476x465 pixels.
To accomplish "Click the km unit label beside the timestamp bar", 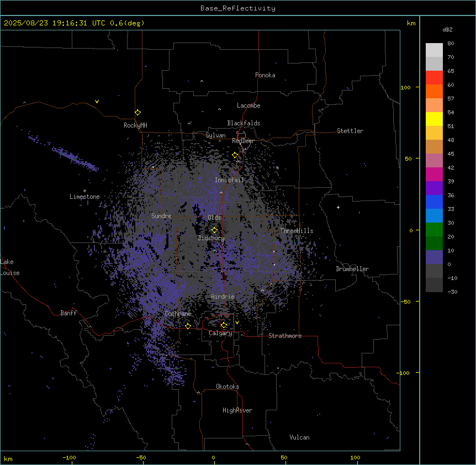I will coord(411,23).
